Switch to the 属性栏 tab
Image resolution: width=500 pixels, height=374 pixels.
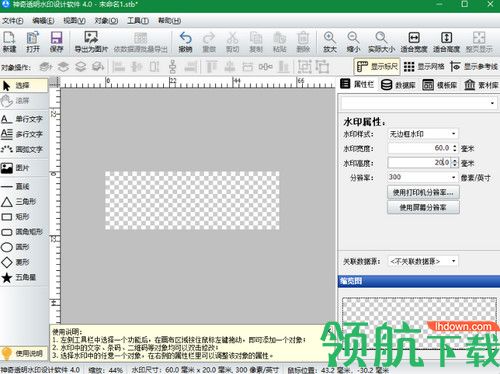pyautogui.click(x=357, y=84)
